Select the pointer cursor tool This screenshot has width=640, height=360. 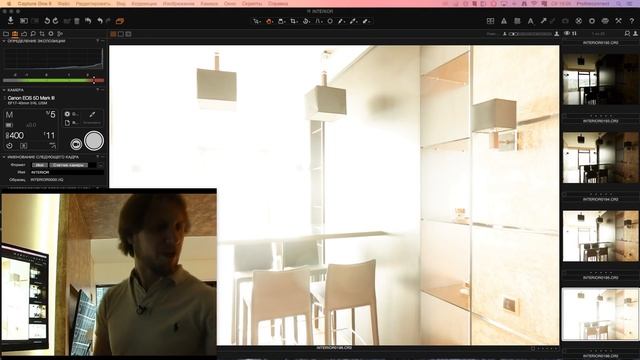click(x=256, y=21)
